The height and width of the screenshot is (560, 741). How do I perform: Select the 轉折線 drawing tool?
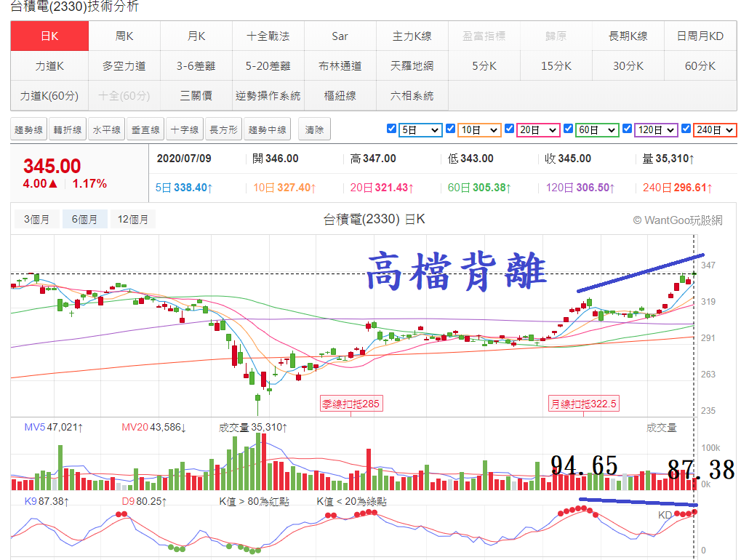pyautogui.click(x=68, y=129)
